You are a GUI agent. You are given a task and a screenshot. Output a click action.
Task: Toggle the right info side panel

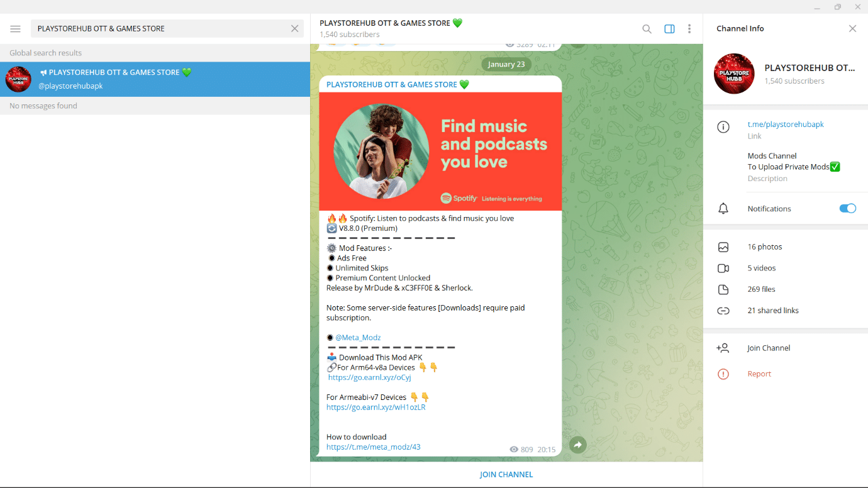(x=669, y=29)
